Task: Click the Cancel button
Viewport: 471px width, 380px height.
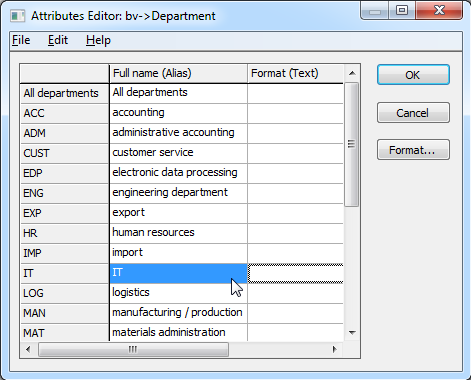Action: pos(413,113)
